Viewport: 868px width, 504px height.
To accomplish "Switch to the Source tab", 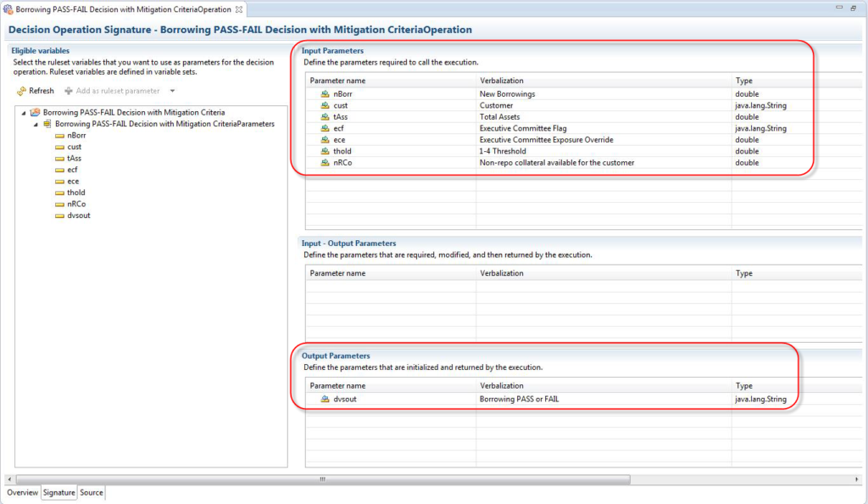I will (92, 492).
